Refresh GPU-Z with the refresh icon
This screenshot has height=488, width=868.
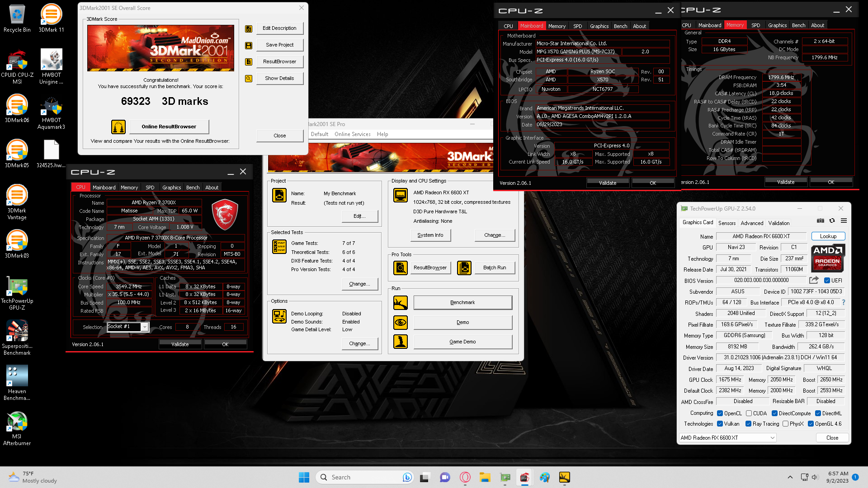pos(832,221)
